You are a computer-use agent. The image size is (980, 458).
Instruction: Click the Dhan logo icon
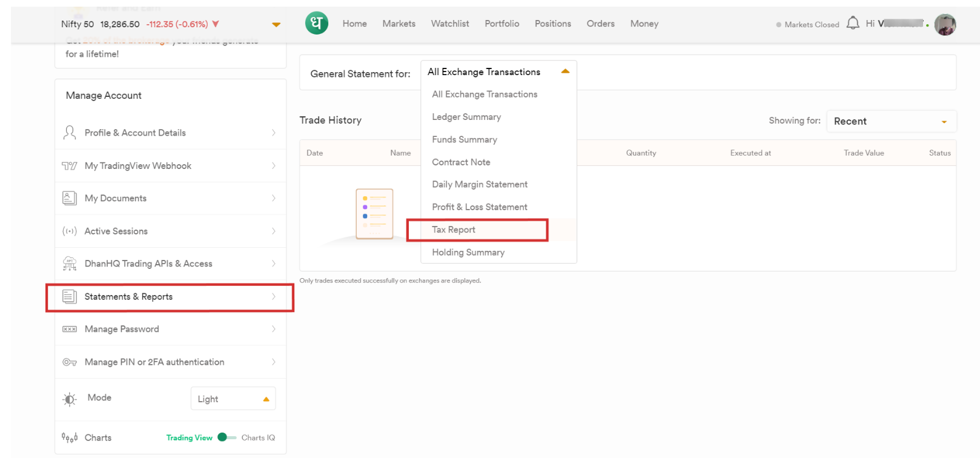pos(316,24)
